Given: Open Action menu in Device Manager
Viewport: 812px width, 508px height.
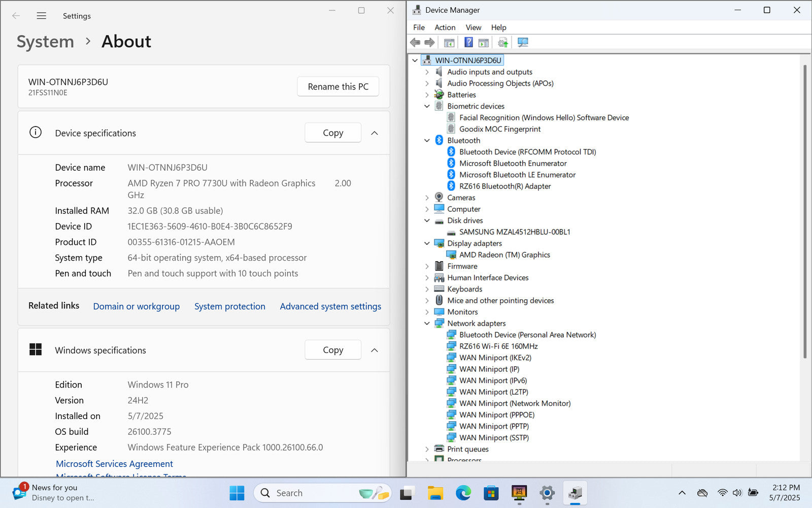Looking at the screenshot, I should [x=445, y=27].
